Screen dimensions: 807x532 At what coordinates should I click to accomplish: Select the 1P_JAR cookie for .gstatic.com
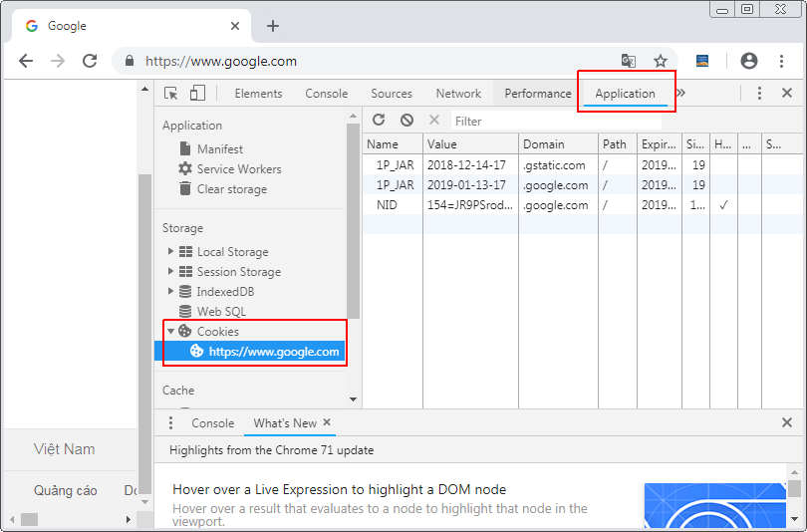[584, 164]
